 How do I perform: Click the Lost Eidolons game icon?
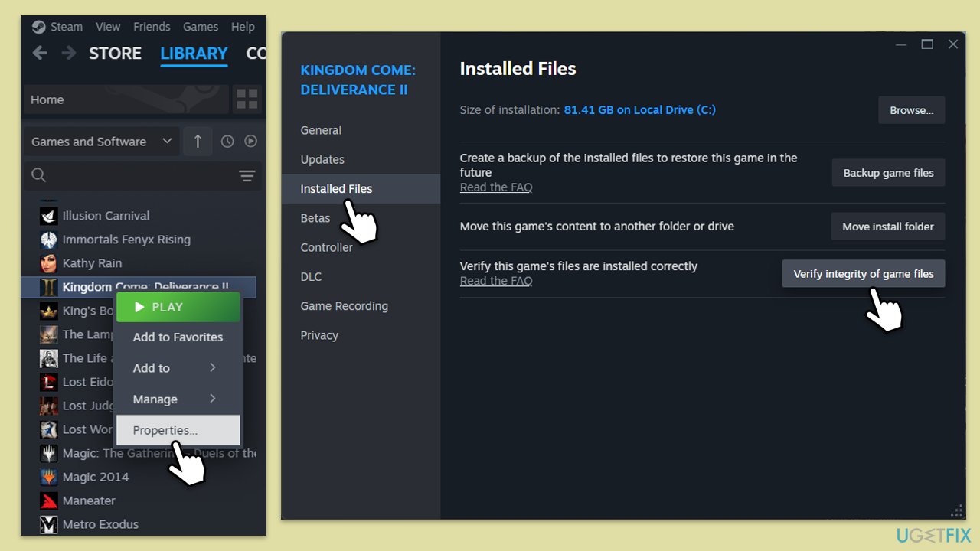pyautogui.click(x=49, y=382)
